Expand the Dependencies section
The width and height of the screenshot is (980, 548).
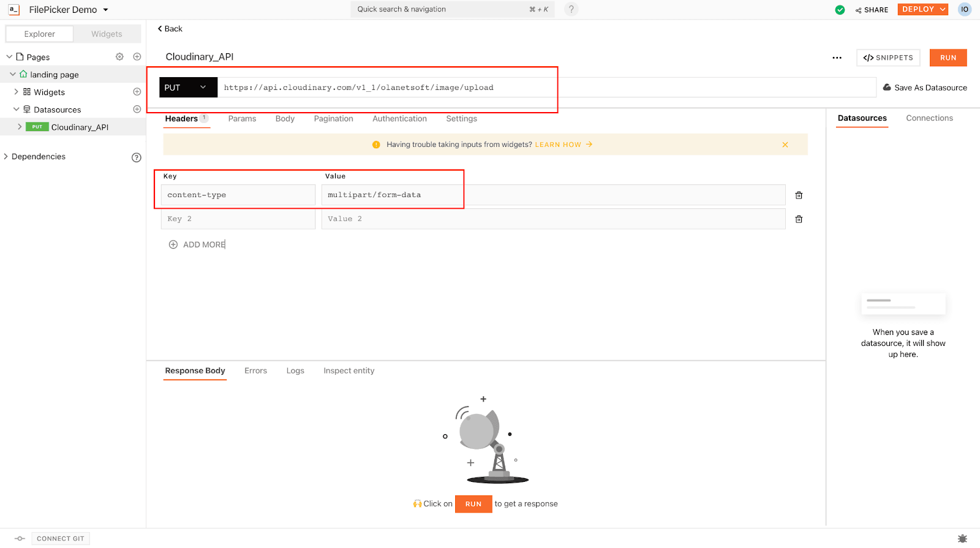click(6, 157)
